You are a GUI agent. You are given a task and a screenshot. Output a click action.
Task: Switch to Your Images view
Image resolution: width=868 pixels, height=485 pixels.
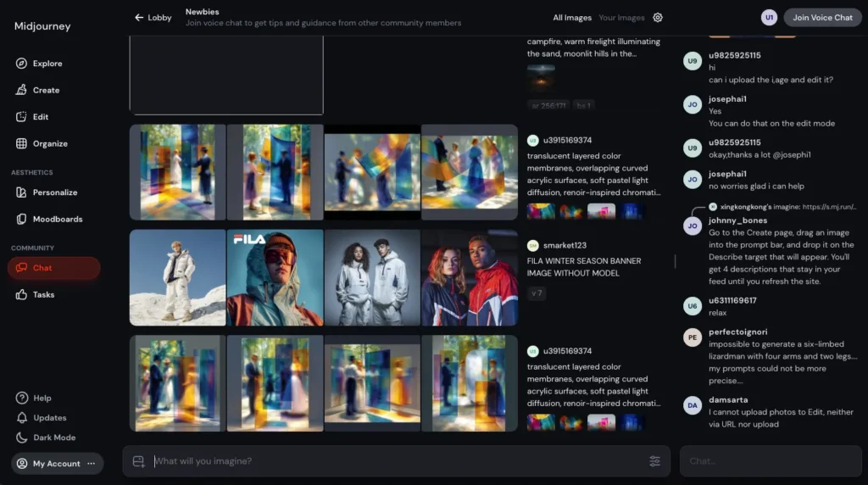(x=621, y=18)
